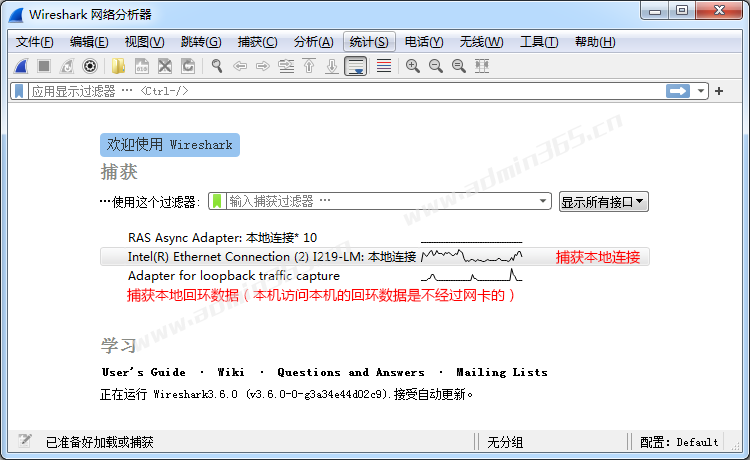Click the Wireshark title bar fin icon
750x460 pixels.
click(x=16, y=15)
